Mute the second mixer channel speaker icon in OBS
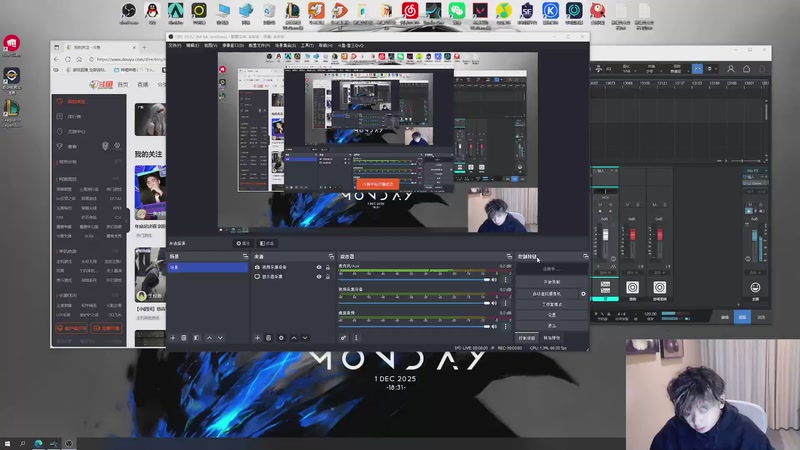The height and width of the screenshot is (450, 800). click(494, 303)
